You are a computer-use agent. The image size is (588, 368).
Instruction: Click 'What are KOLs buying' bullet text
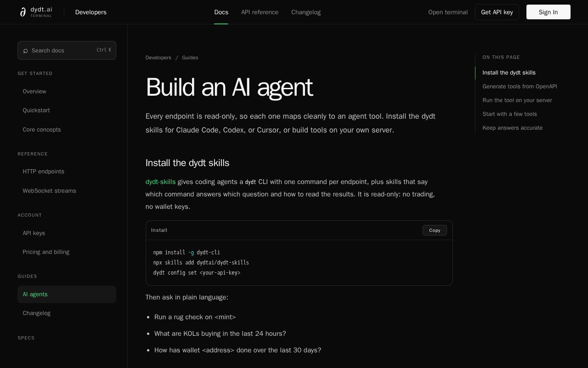pos(220,333)
